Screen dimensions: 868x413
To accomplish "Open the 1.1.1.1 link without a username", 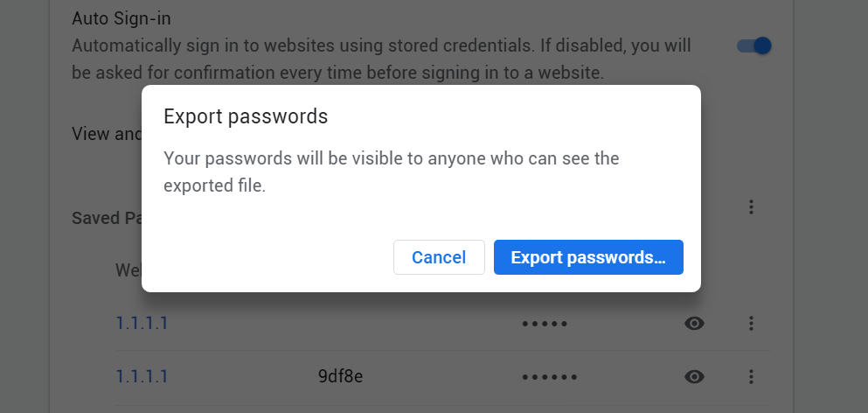I will pos(142,324).
